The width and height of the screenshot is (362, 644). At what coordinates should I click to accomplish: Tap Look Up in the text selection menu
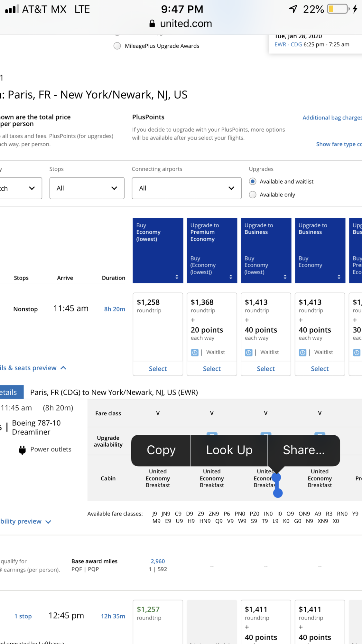(x=229, y=450)
